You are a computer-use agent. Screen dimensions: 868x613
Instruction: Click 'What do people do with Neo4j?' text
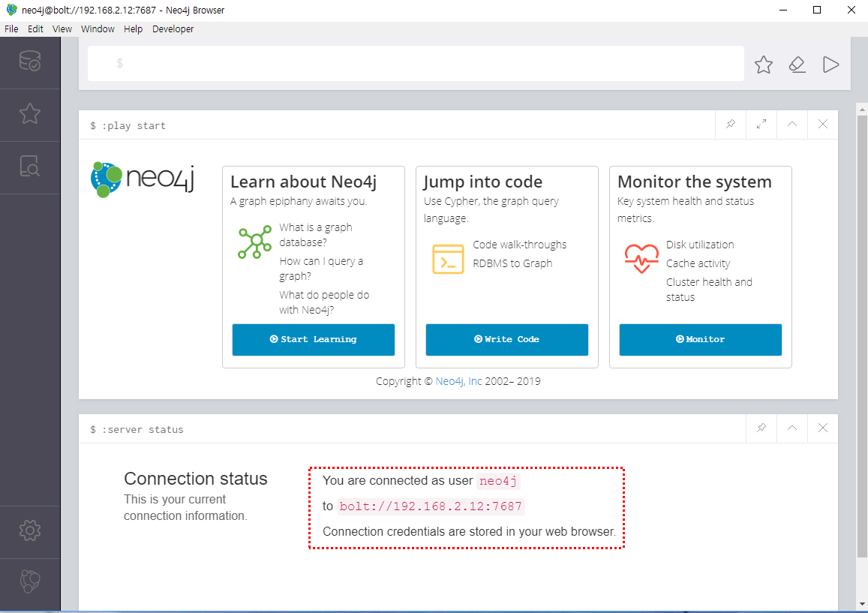click(324, 302)
